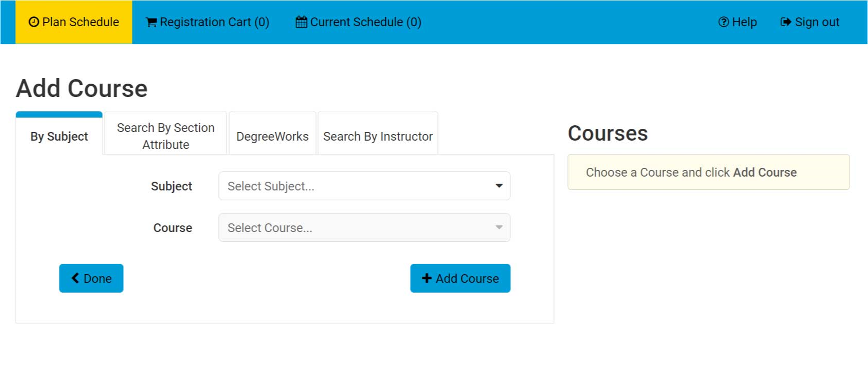Click the Help text link

tap(744, 22)
